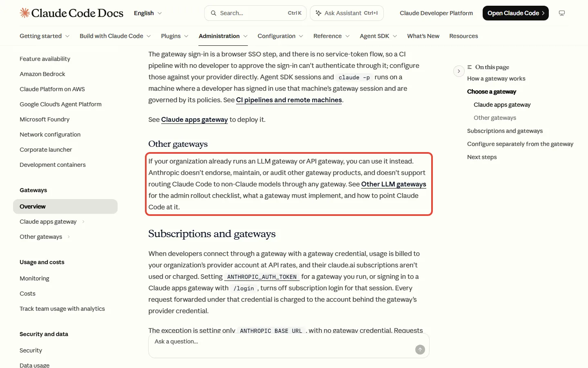588x368 pixels.
Task: Open Corporate launcher page
Action: pos(46,150)
